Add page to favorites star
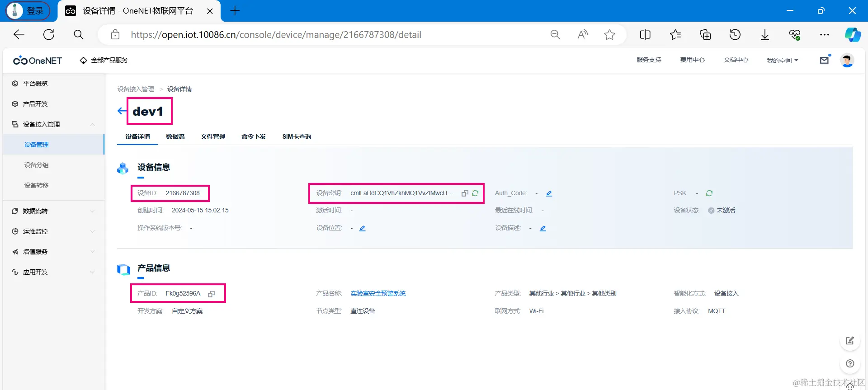 point(609,35)
